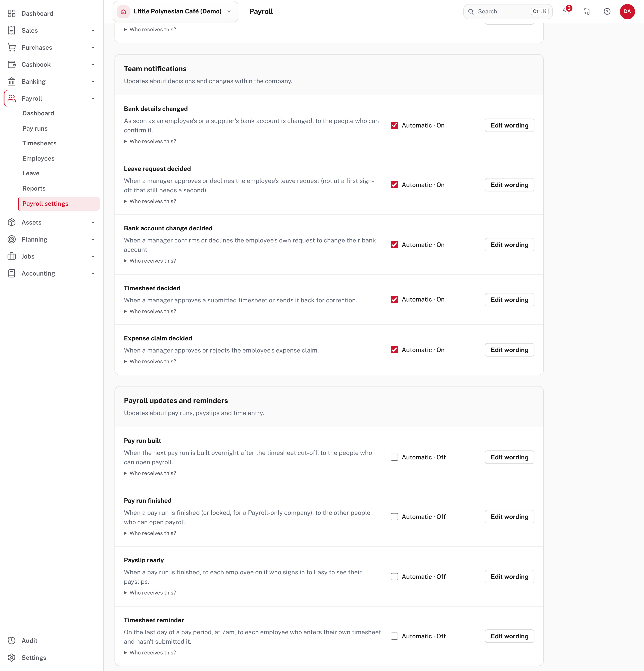Expand Who receives this under Bank details changed
Image resolution: width=644 pixels, height=671 pixels.
pyautogui.click(x=150, y=141)
